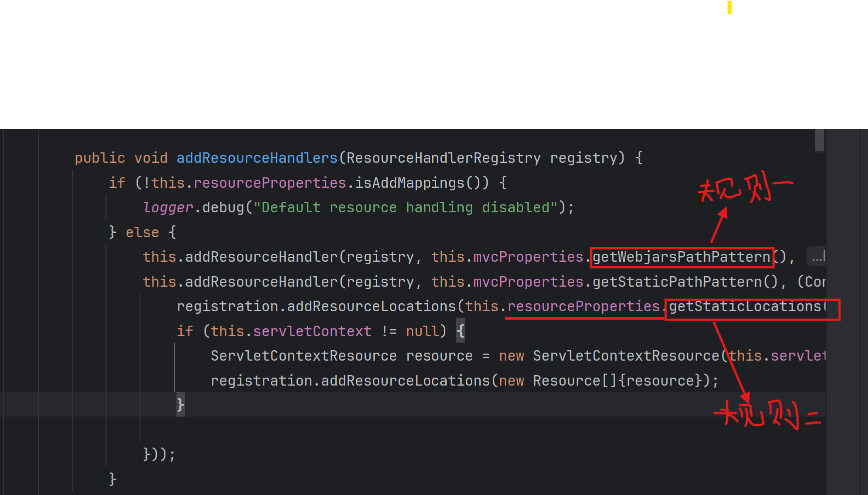Click the string "Default resource handling disabled"
This screenshot has width=868, height=495.
pyautogui.click(x=407, y=207)
